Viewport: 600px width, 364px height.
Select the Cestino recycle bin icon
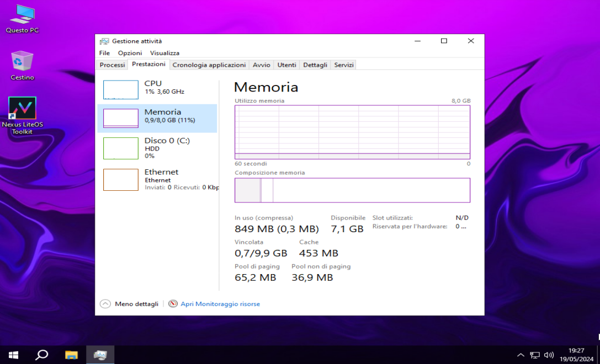coord(22,66)
